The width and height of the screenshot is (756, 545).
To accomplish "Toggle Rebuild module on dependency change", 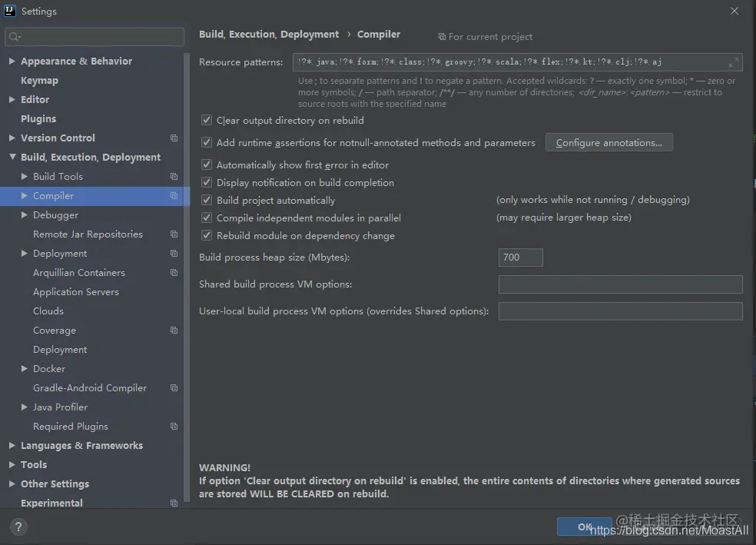I will (207, 235).
